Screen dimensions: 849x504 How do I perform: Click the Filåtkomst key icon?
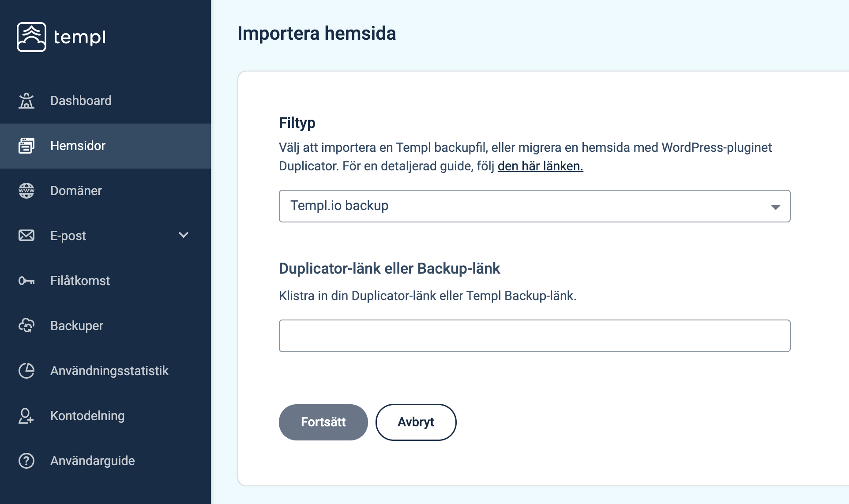pyautogui.click(x=26, y=281)
